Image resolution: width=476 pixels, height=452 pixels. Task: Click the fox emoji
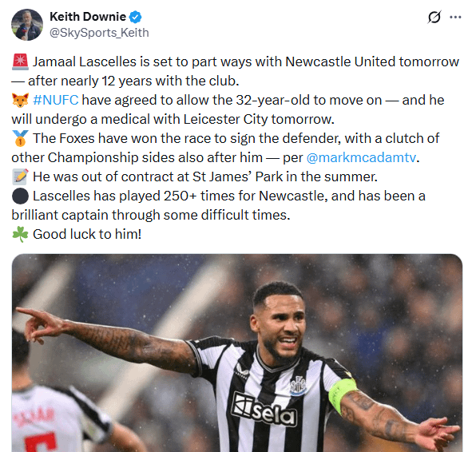tap(20, 100)
